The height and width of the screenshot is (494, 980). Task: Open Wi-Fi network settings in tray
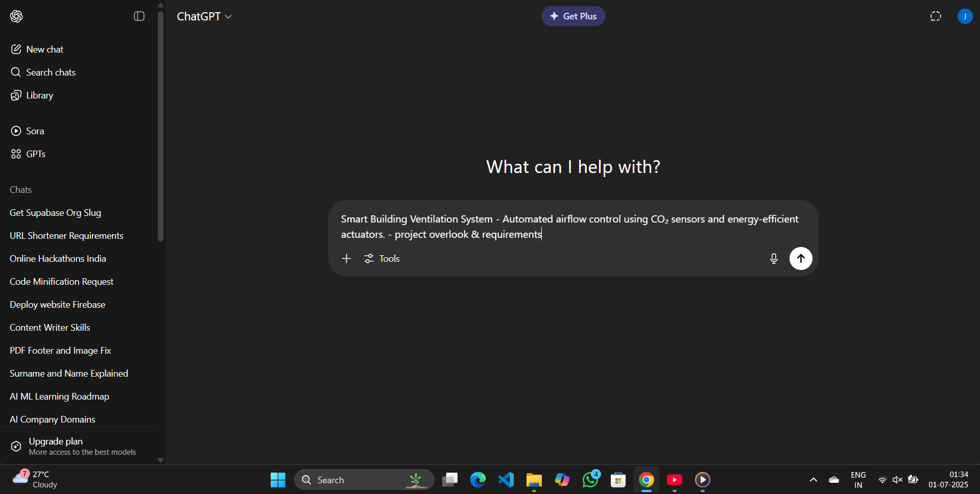(x=882, y=480)
